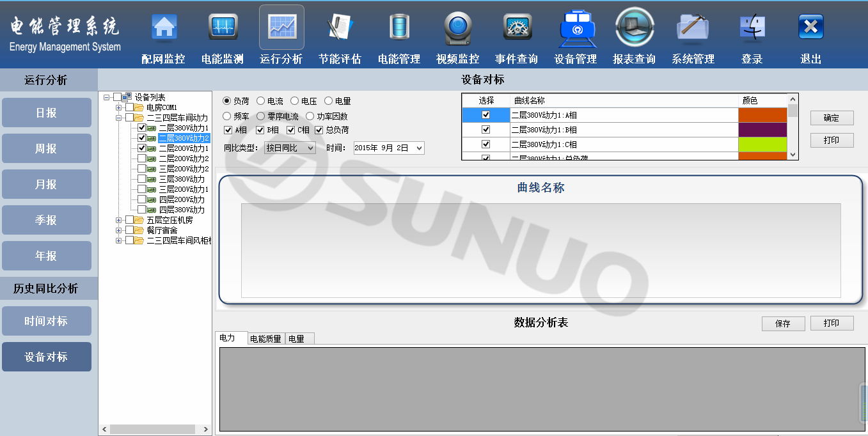Select the 电流 radio button
Viewport: 868px width, 436px height.
click(261, 101)
